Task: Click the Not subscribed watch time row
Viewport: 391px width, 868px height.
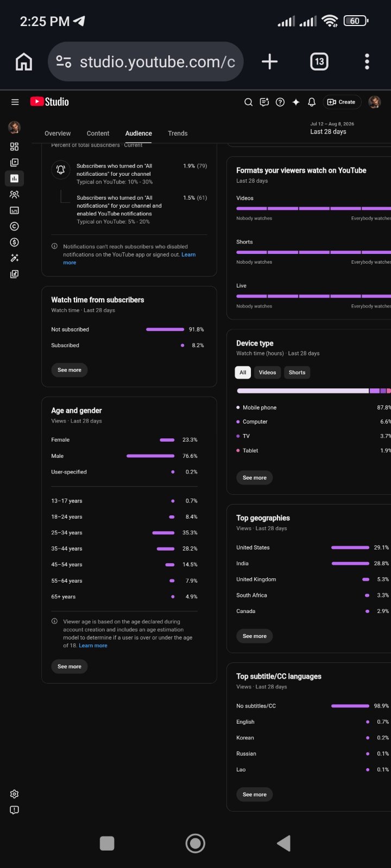Action: [x=128, y=329]
